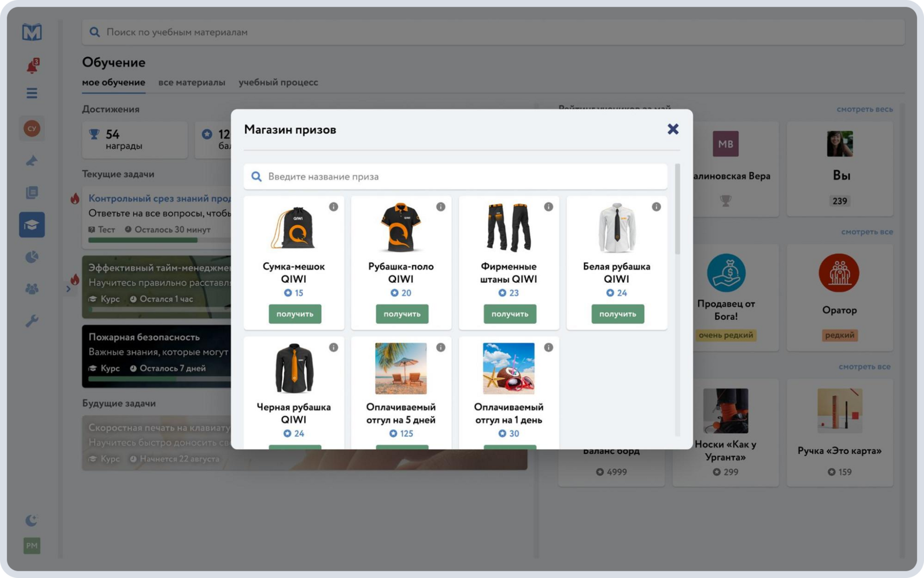Open Контрольный срез знаний test task
Image resolution: width=924 pixels, height=578 pixels.
(157, 217)
